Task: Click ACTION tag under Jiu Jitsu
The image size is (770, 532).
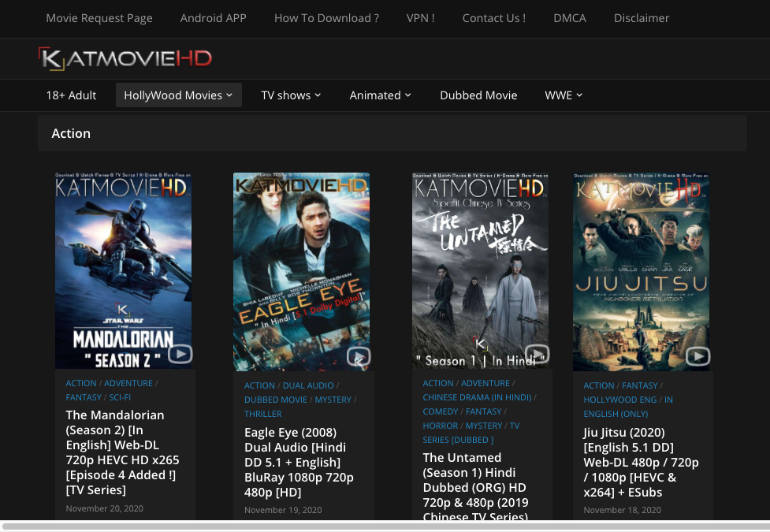Action: click(x=599, y=385)
